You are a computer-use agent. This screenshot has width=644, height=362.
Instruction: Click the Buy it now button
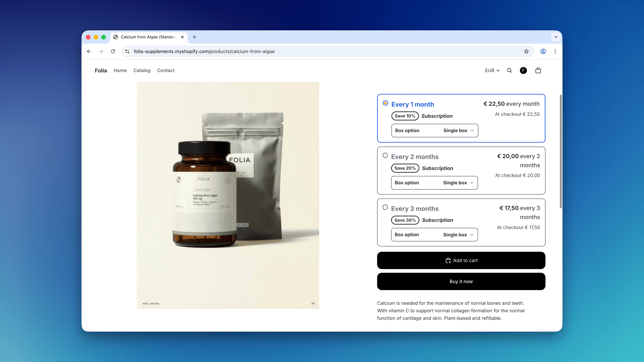click(x=461, y=281)
